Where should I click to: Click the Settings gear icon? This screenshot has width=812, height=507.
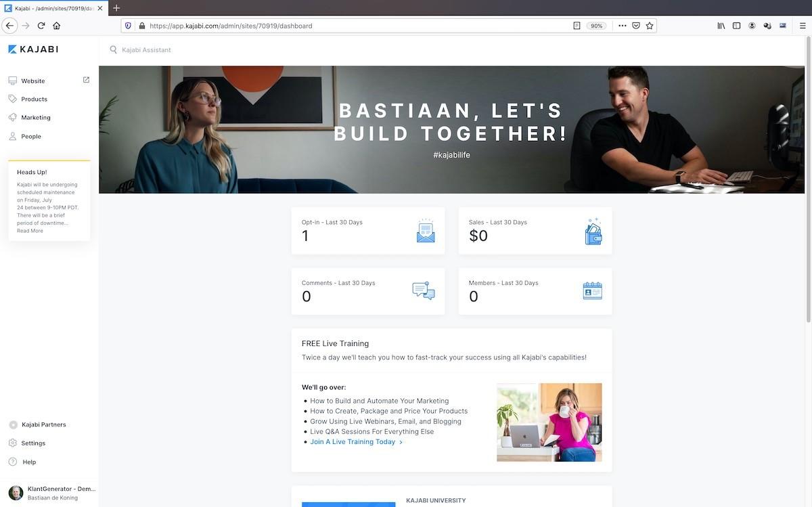click(x=13, y=443)
